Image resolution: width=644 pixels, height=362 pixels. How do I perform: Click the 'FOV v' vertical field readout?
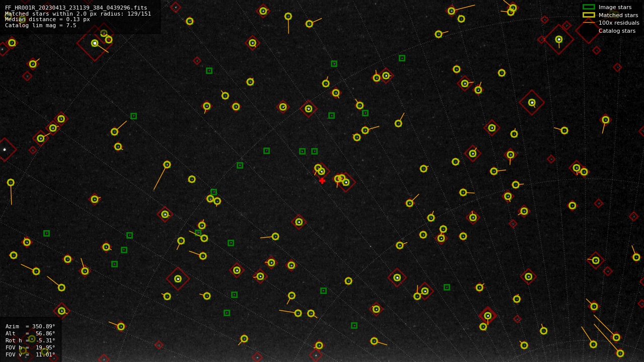click(x=30, y=354)
